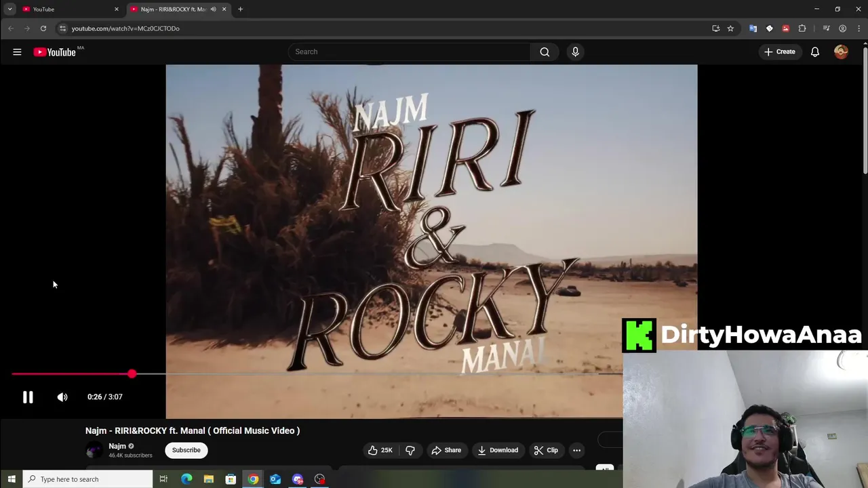Expand Chrome tab search dropdown
This screenshot has height=488, width=868.
[9, 9]
